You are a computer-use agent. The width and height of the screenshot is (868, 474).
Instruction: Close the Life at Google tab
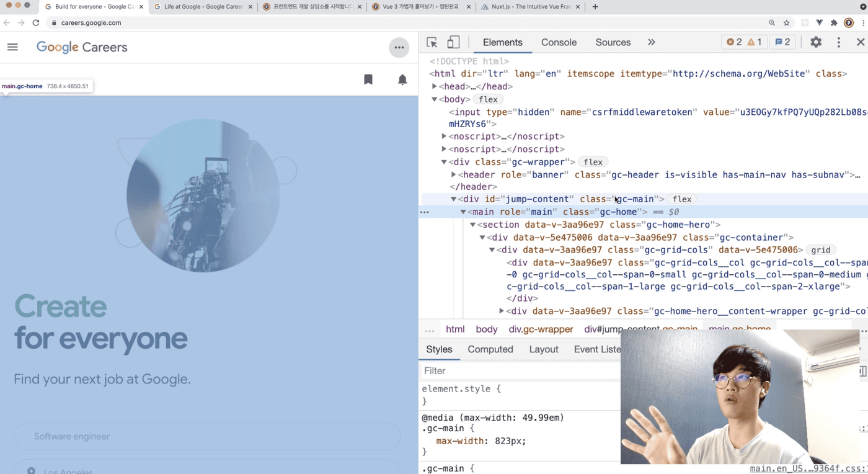250,7
